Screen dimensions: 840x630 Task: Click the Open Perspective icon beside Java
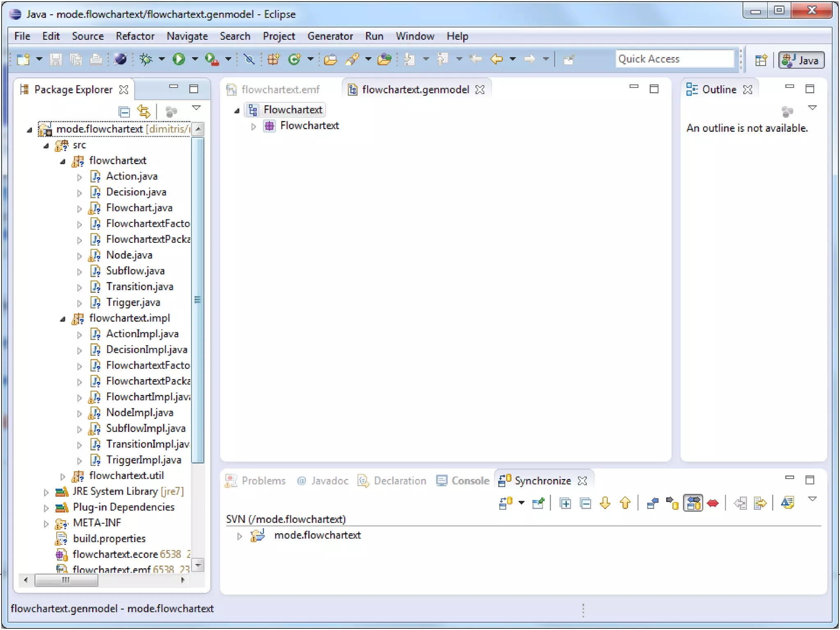pyautogui.click(x=761, y=60)
